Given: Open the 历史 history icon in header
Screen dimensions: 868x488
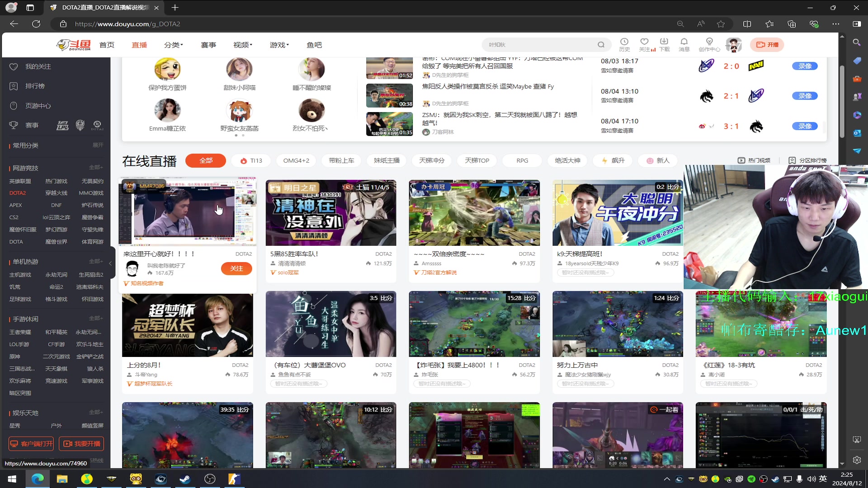Looking at the screenshot, I should 624,44.
